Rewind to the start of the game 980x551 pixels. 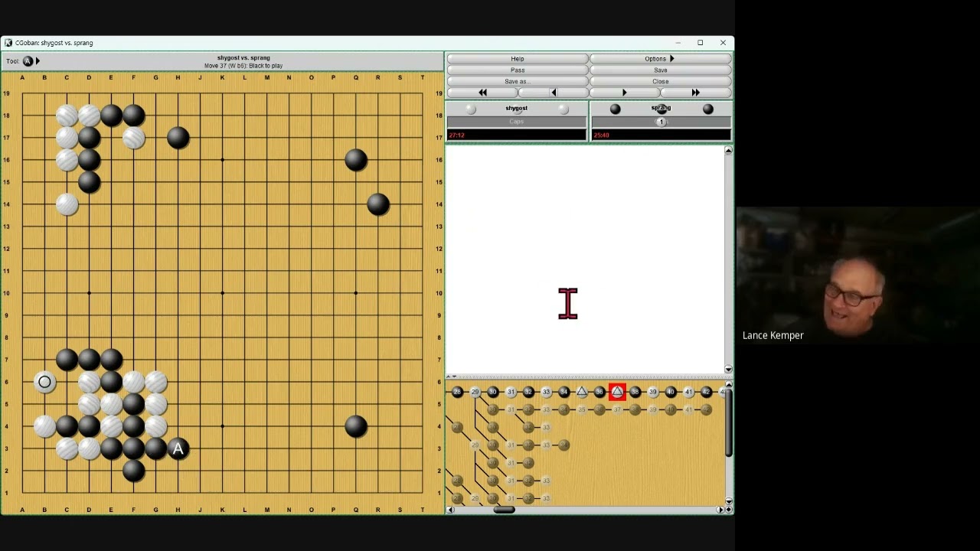coord(482,93)
